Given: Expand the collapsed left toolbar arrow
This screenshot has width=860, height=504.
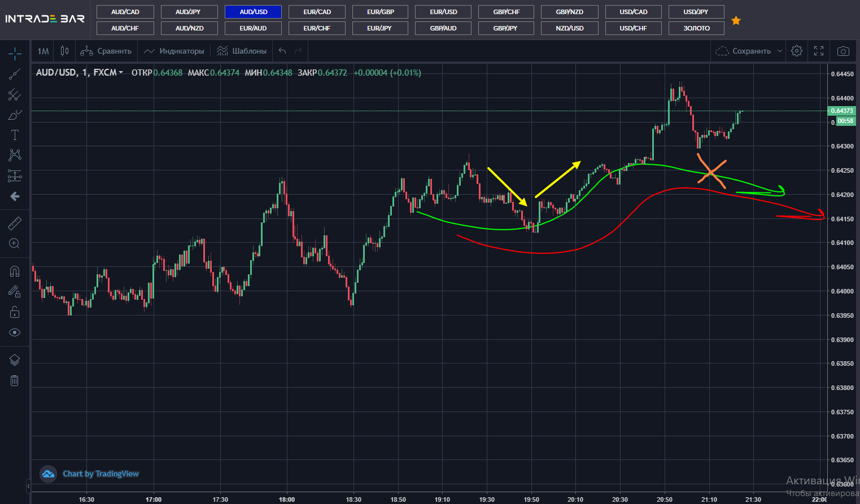Looking at the screenshot, I should pyautogui.click(x=28, y=486).
